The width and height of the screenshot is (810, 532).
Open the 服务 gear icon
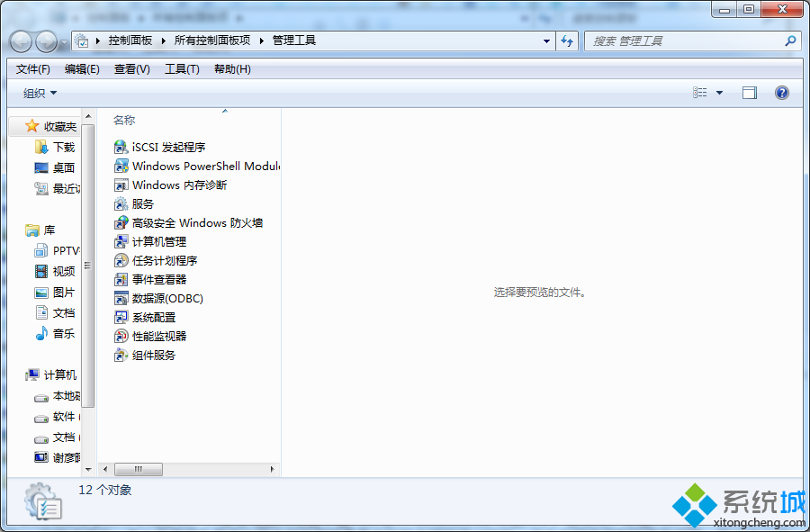coord(121,204)
